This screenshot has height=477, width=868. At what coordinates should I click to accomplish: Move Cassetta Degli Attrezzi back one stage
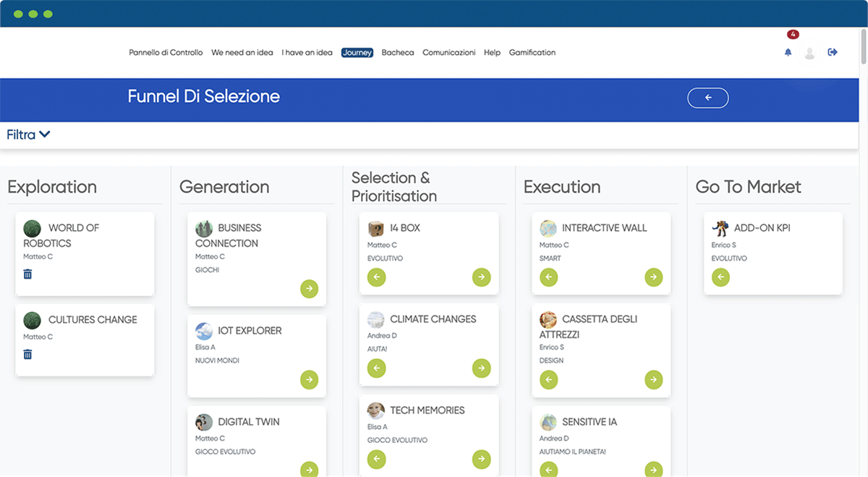[x=548, y=379]
